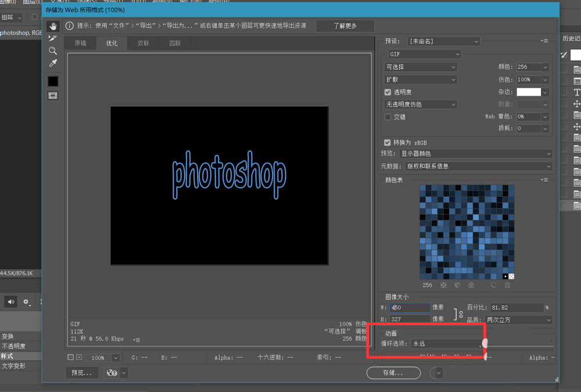Toggle the 转换为 sRGB checkbox
The width and height of the screenshot is (581, 392).
coord(388,142)
